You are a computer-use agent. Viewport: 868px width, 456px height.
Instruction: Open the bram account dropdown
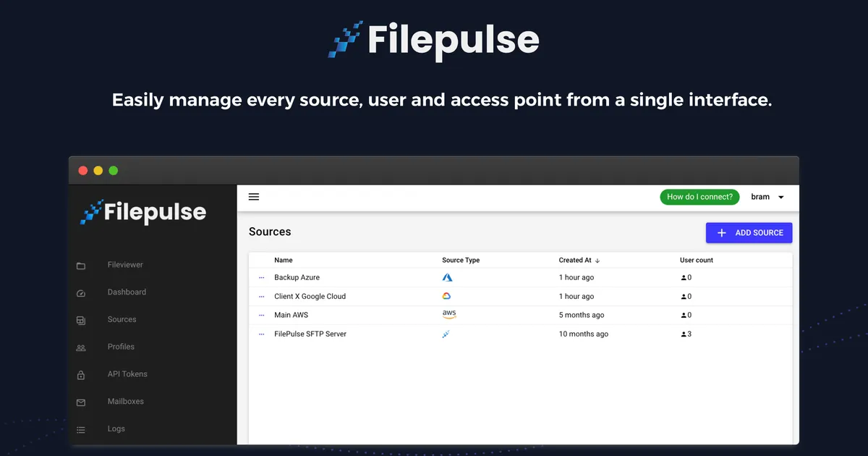pyautogui.click(x=767, y=196)
